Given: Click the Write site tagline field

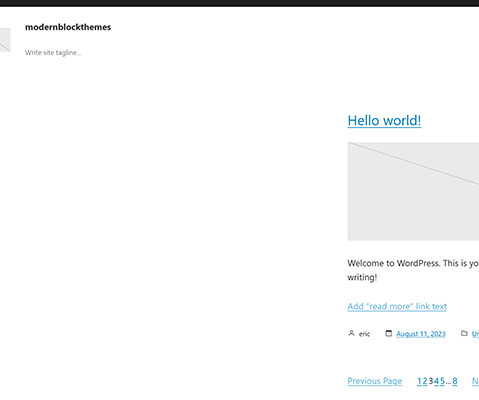Looking at the screenshot, I should point(53,52).
